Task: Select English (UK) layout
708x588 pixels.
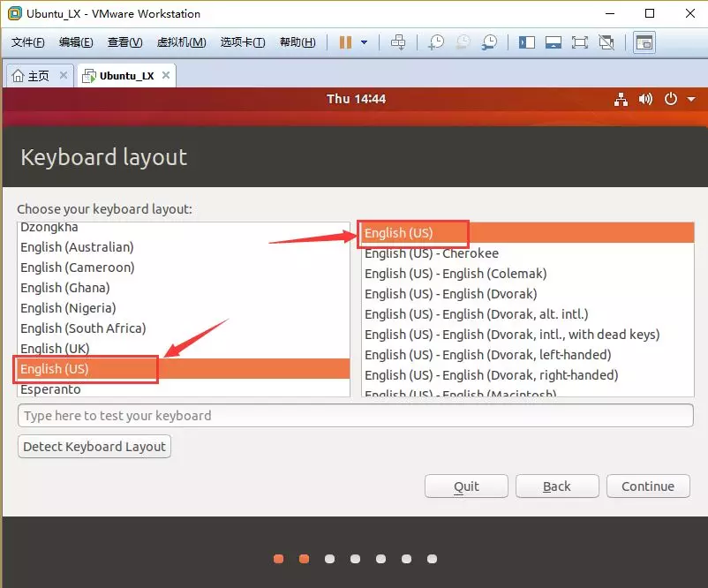Action: click(x=184, y=349)
